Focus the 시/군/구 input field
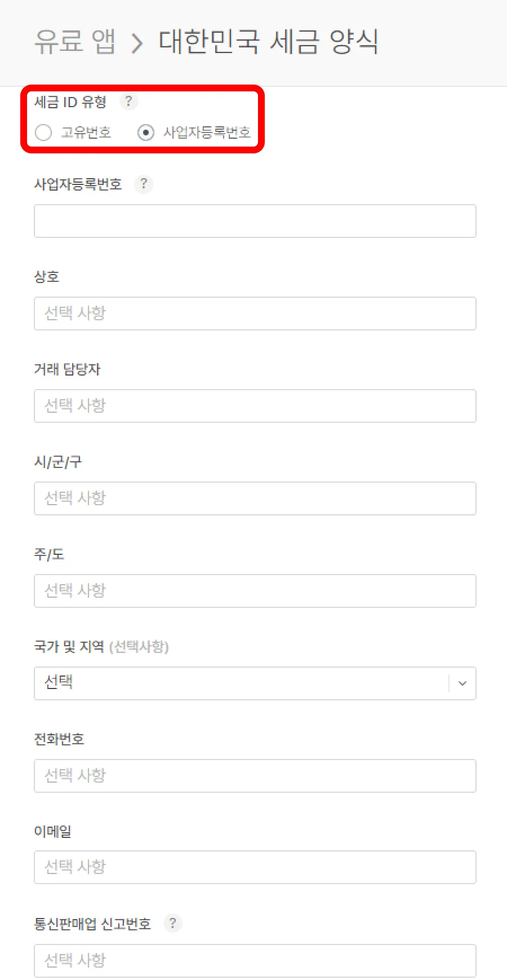Image resolution: width=507 pixels, height=980 pixels. click(255, 498)
